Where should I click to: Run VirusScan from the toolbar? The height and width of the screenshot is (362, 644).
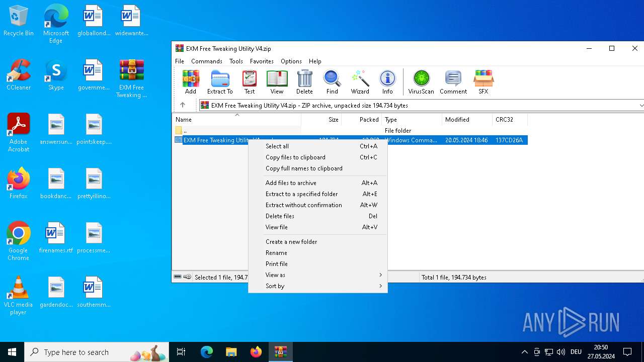(421, 82)
